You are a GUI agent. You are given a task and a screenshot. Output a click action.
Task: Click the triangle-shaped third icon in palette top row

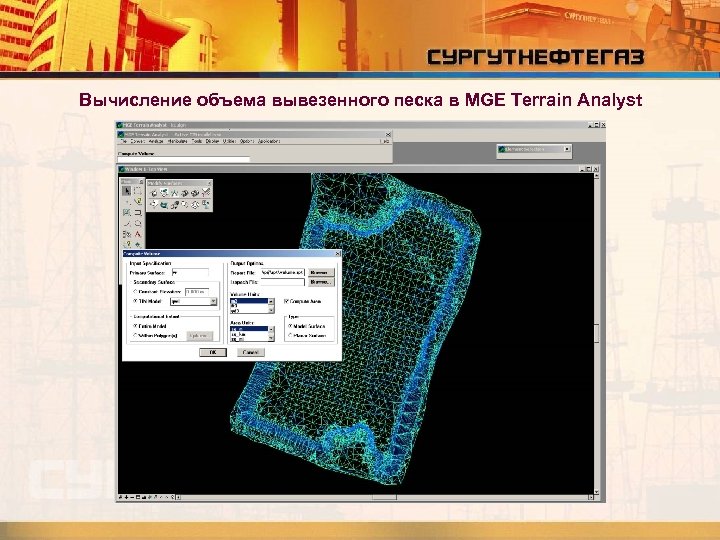pos(174,193)
